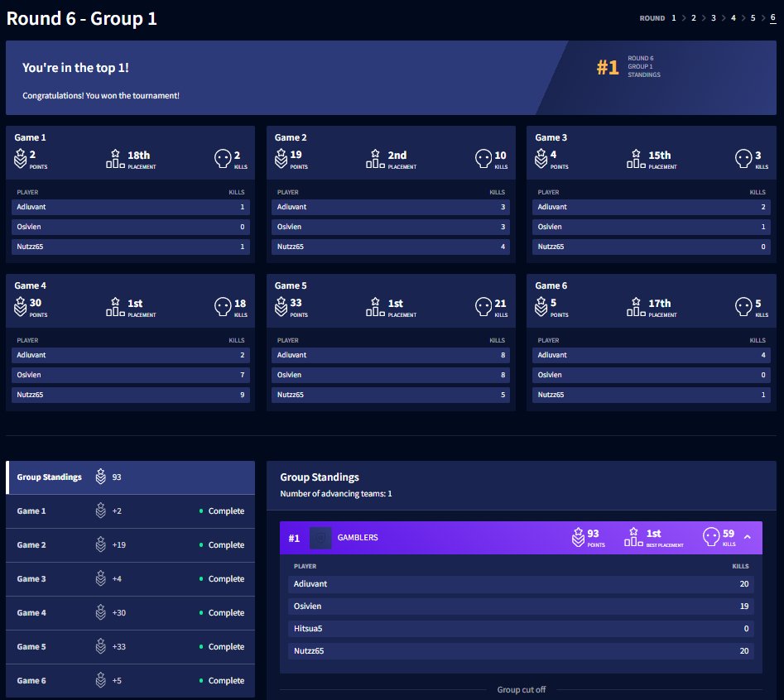Open the Game 2 sidebar tab
The height and width of the screenshot is (700, 784).
click(x=130, y=545)
